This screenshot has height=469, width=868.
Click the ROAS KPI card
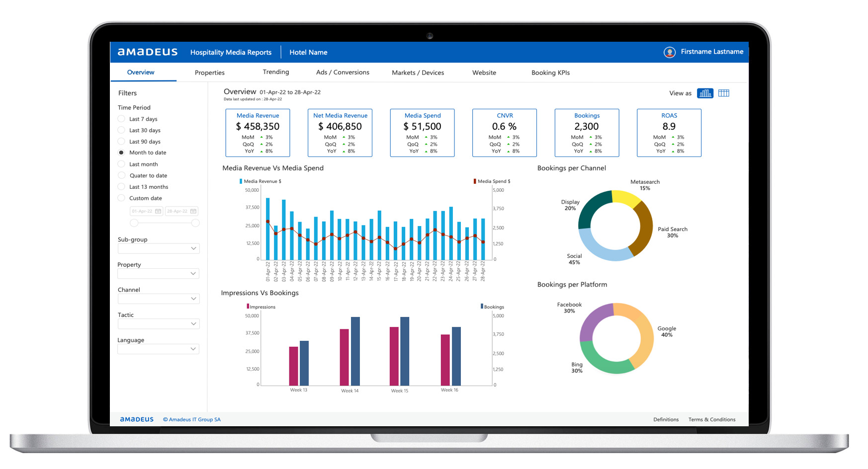[x=669, y=133]
